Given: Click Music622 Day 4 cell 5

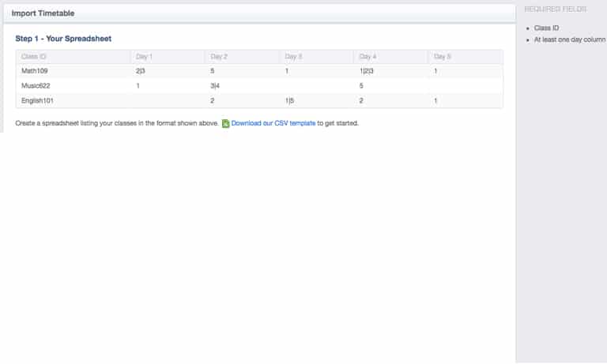Looking at the screenshot, I should click(361, 86).
